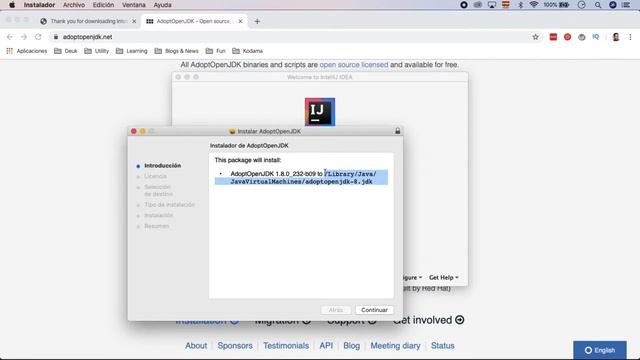The image size is (640, 360).
Task: Open the Edición menu
Action: click(x=103, y=5)
